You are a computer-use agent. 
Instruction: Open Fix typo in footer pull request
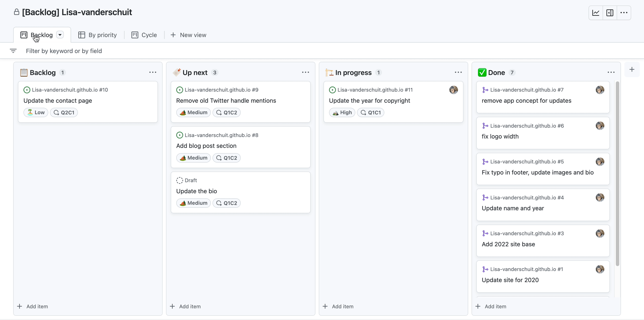(x=537, y=172)
